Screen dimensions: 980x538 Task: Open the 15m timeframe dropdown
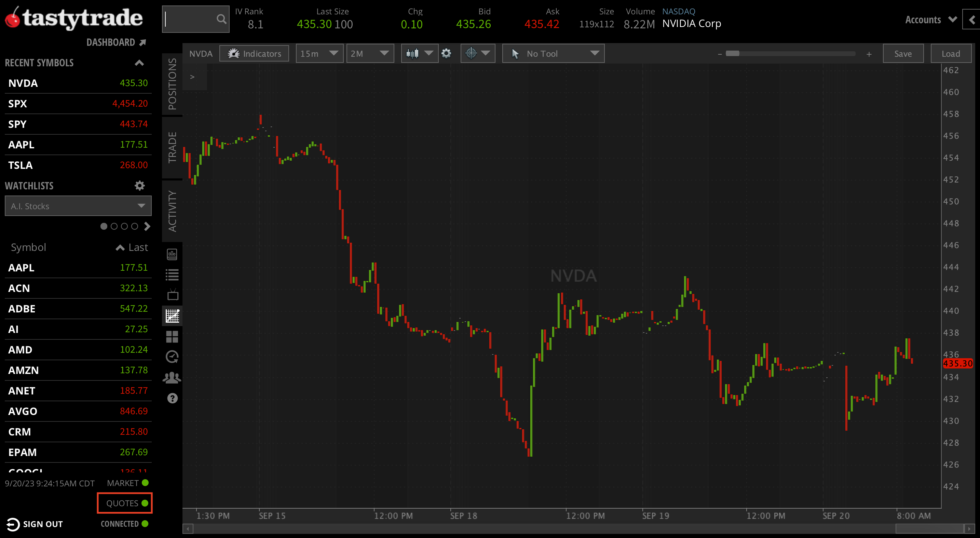(x=319, y=53)
